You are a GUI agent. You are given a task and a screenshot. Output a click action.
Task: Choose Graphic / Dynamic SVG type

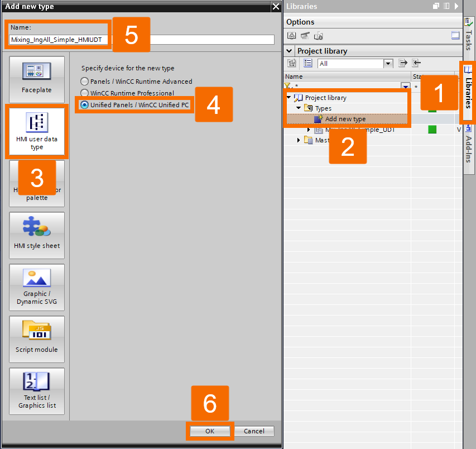[x=37, y=288]
